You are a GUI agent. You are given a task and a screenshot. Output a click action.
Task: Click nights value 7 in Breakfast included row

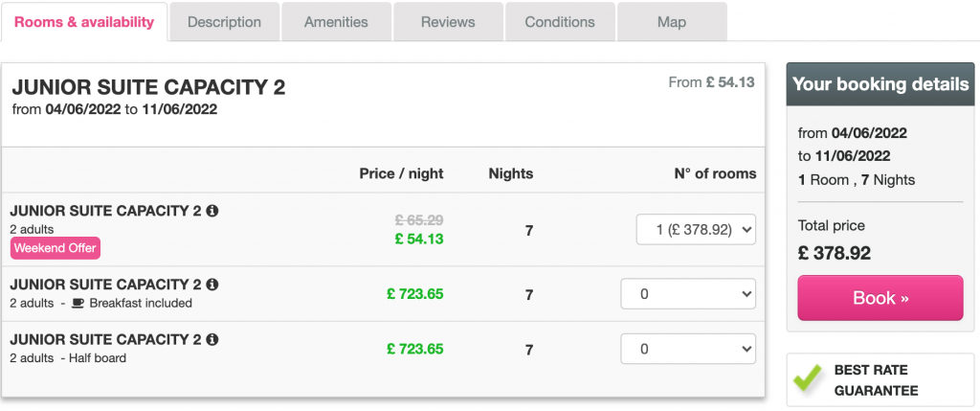point(528,295)
